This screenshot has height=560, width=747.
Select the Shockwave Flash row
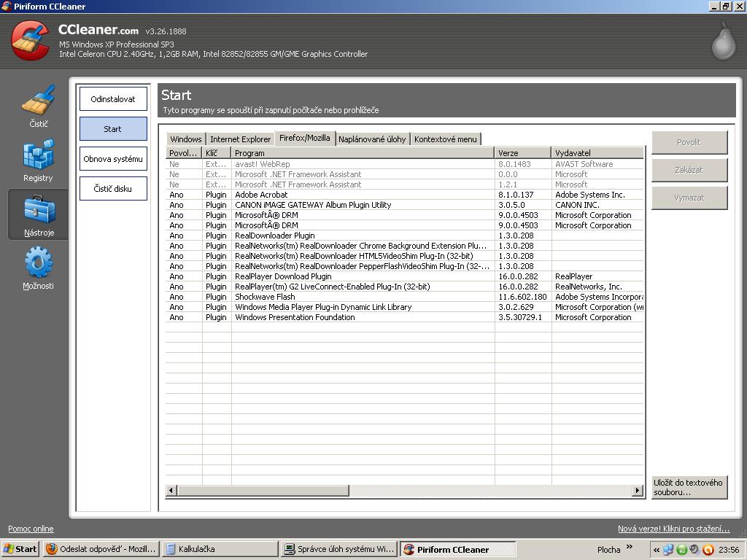pyautogui.click(x=404, y=297)
